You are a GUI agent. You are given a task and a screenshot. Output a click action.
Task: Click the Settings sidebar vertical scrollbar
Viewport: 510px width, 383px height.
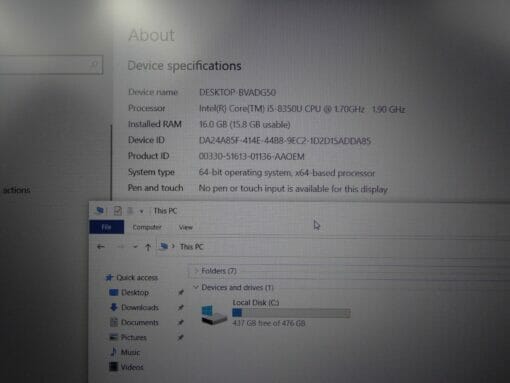click(111, 162)
